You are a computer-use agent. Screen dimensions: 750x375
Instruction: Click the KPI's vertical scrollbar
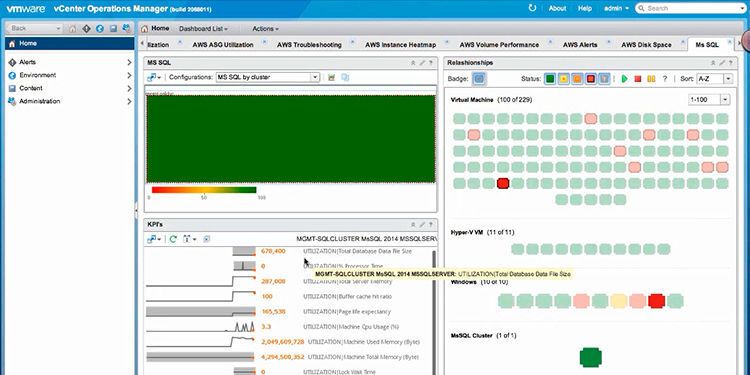pyautogui.click(x=434, y=312)
